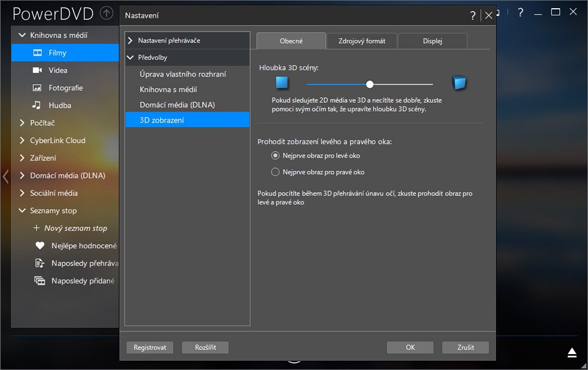Viewport: 588px width, 370px height.
Task: Open Filmy in the media library
Action: pyautogui.click(x=57, y=53)
